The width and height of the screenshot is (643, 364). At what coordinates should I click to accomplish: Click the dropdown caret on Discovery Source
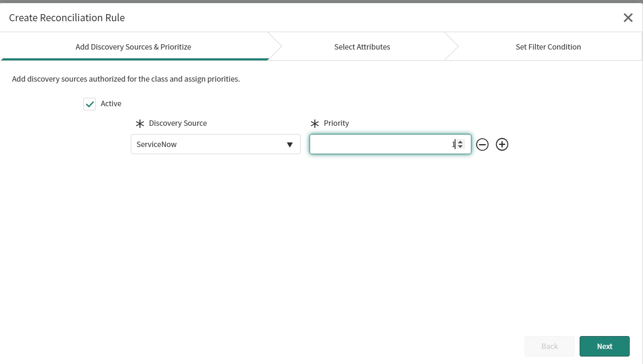(x=290, y=144)
